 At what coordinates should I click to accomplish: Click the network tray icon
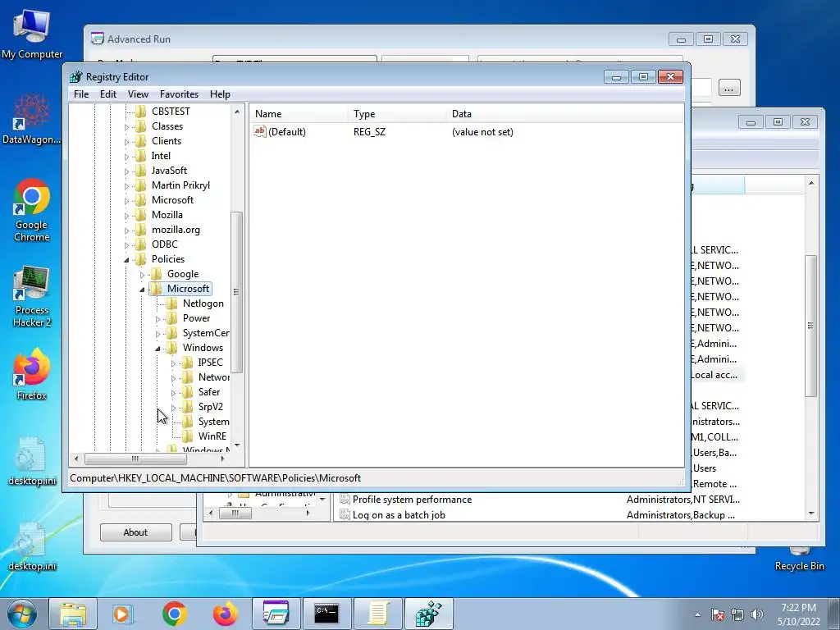[x=737, y=614]
